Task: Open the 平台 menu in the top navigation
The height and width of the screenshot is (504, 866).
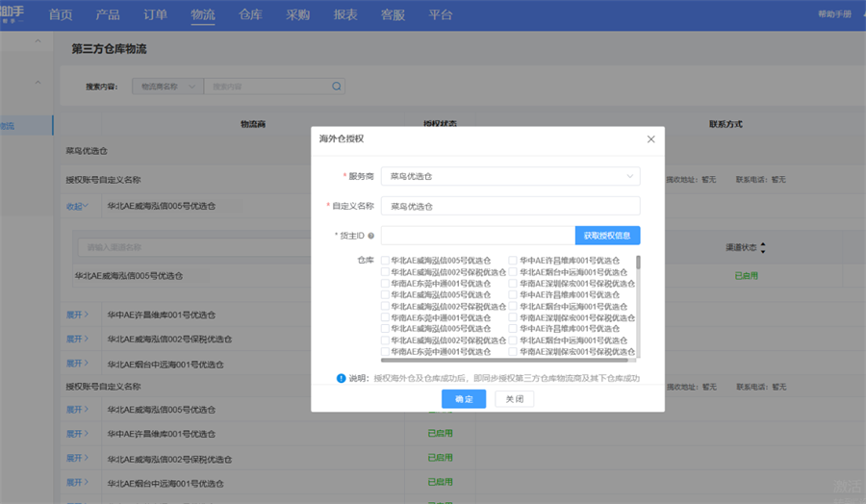Action: (x=440, y=14)
